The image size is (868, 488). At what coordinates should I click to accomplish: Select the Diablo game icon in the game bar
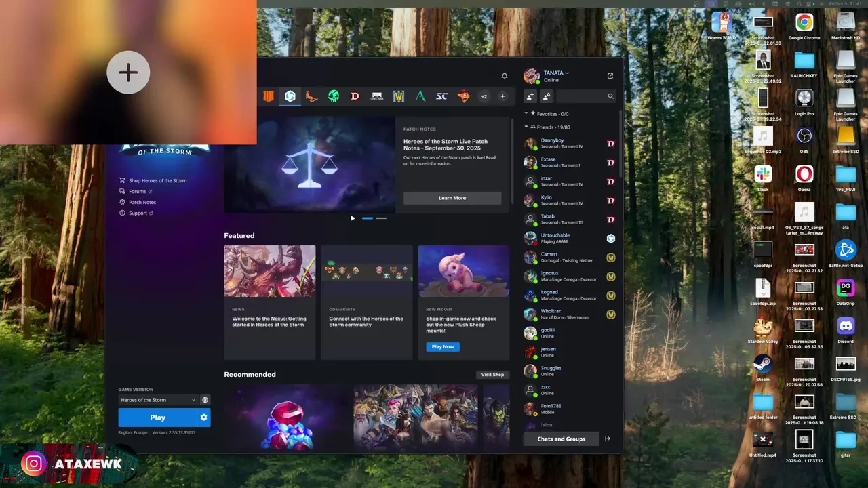355,96
